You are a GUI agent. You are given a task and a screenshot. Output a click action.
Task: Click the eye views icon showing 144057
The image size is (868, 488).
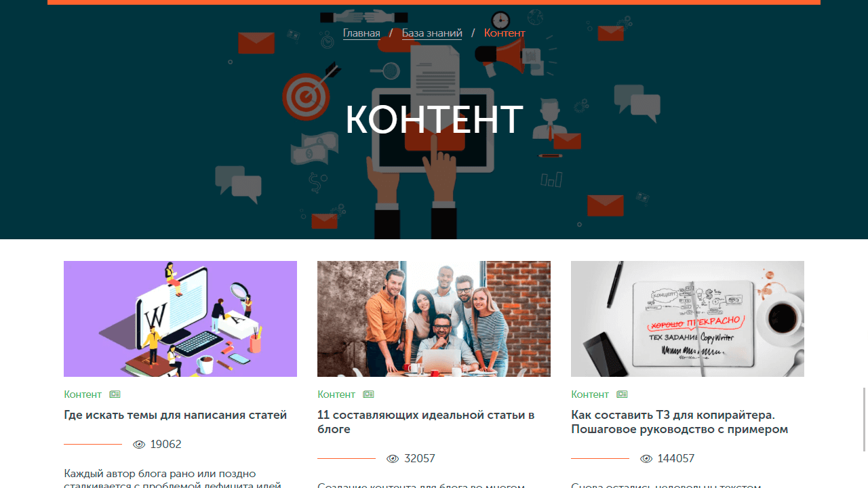tap(646, 459)
